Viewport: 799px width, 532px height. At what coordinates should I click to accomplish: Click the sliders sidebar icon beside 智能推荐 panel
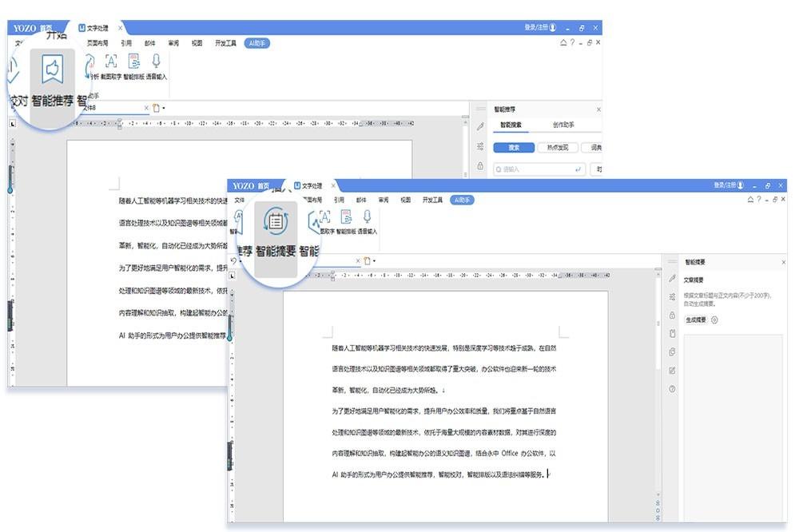(480, 146)
